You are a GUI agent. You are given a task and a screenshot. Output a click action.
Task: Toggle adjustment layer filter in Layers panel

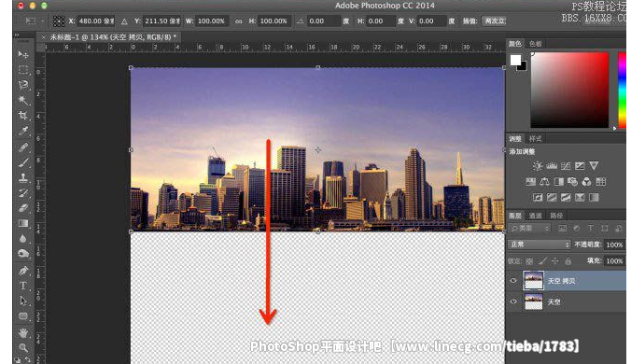tap(576, 229)
